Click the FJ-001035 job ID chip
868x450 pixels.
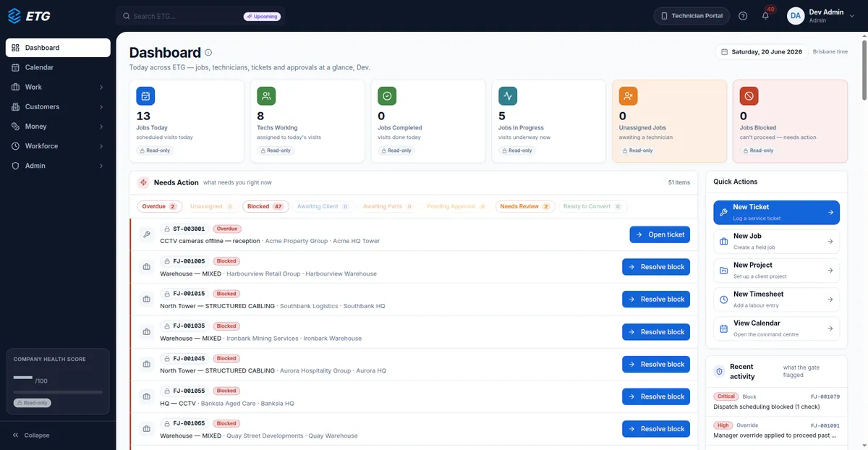click(x=184, y=326)
